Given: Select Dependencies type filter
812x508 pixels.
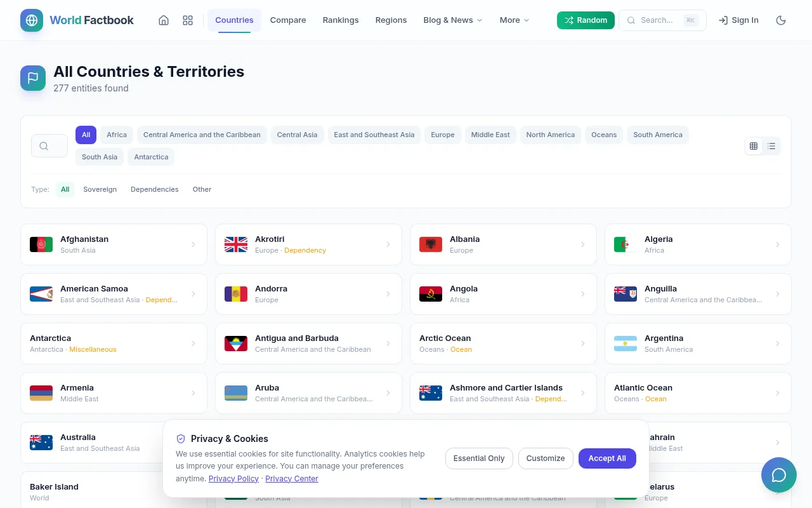Looking at the screenshot, I should pyautogui.click(x=155, y=189).
